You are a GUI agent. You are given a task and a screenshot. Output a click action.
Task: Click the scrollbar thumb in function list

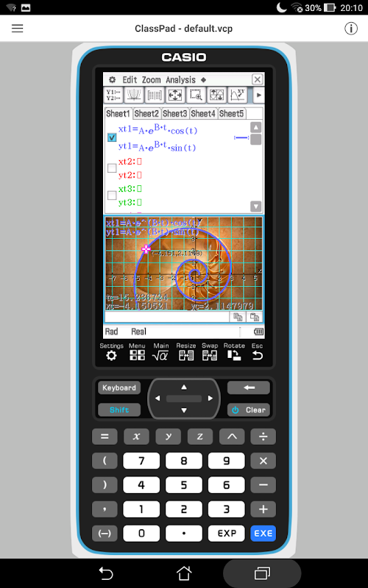coord(255,140)
